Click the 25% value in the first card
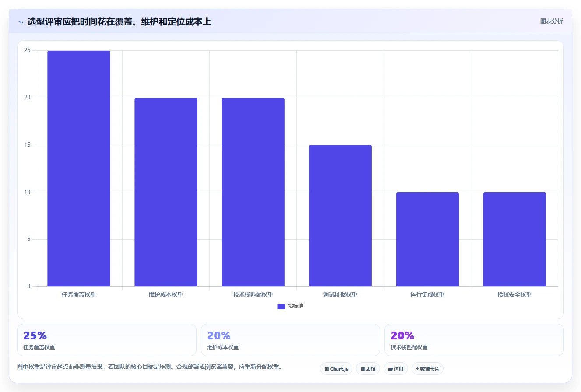Image resolution: width=581 pixels, height=392 pixels. pos(35,336)
